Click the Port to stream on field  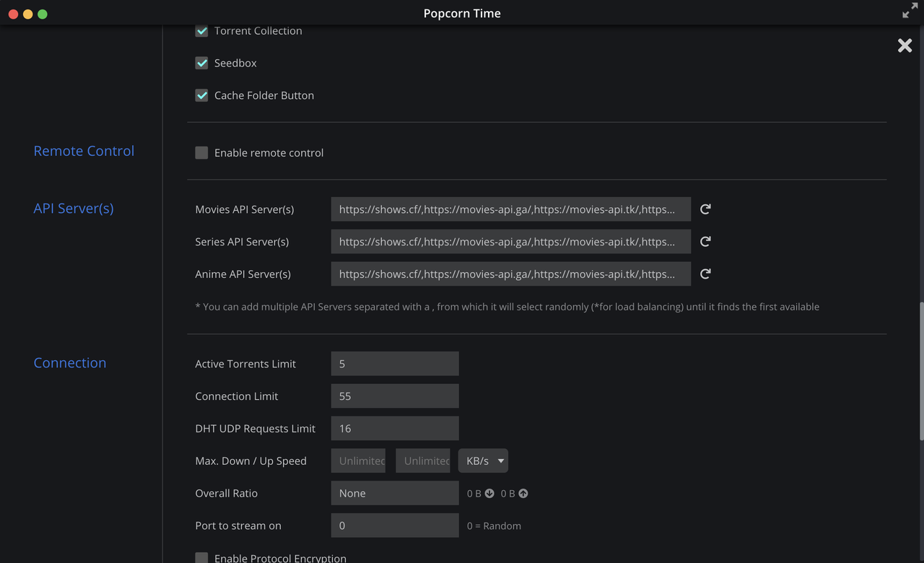pyautogui.click(x=395, y=525)
